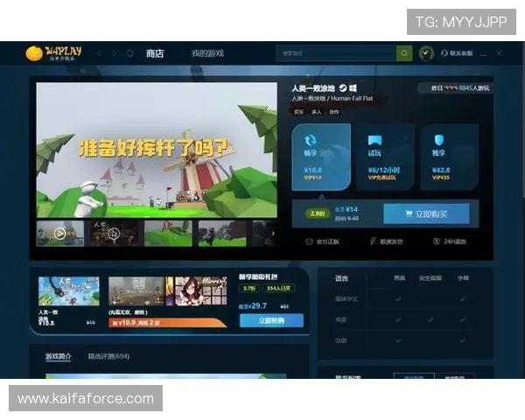Select the 娱乐 genre tag
525x420 pixels.
pyautogui.click(x=298, y=112)
